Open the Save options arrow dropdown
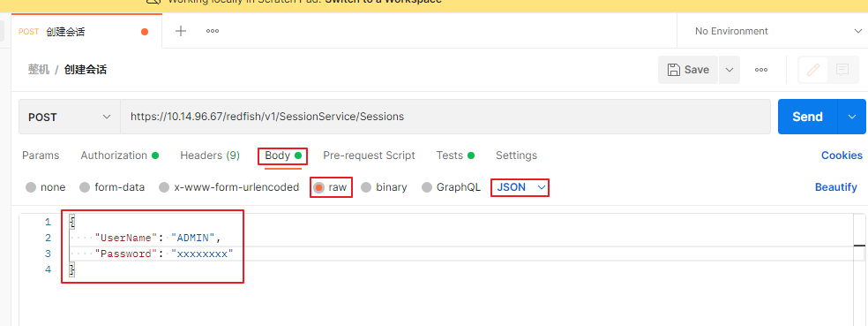Screen dimensions: 868x326 click(730, 70)
